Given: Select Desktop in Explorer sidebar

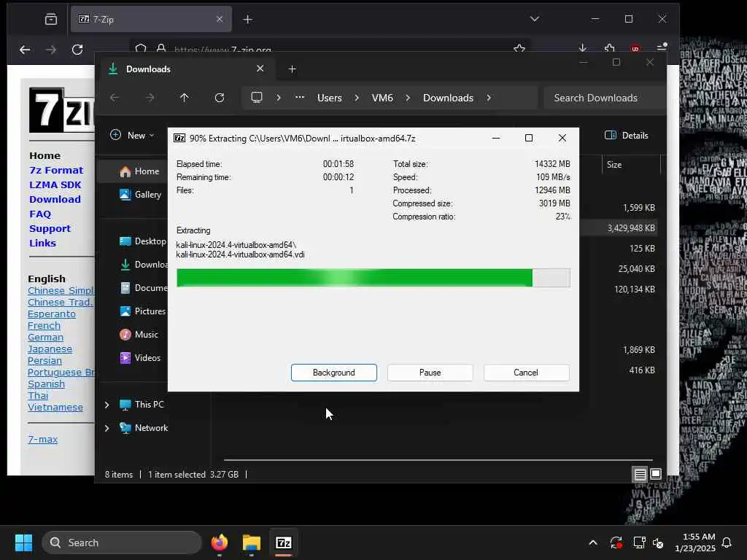Looking at the screenshot, I should coord(142,241).
